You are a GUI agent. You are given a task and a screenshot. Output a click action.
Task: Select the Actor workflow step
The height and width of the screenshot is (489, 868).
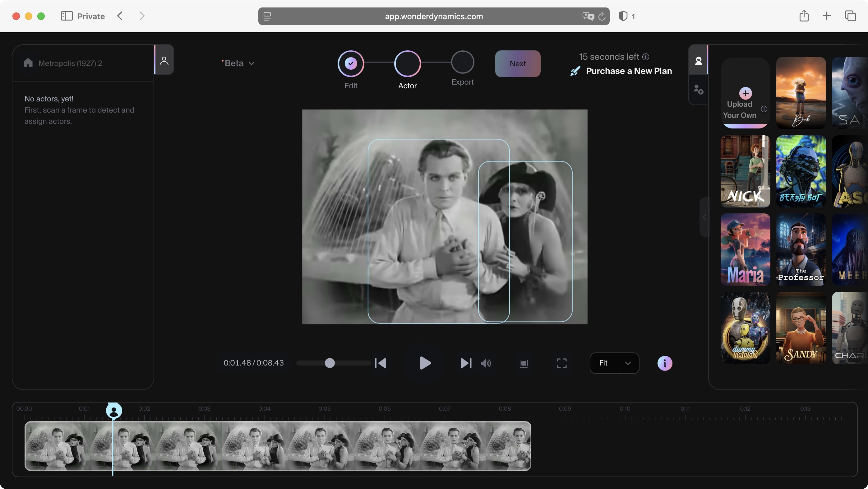(407, 63)
